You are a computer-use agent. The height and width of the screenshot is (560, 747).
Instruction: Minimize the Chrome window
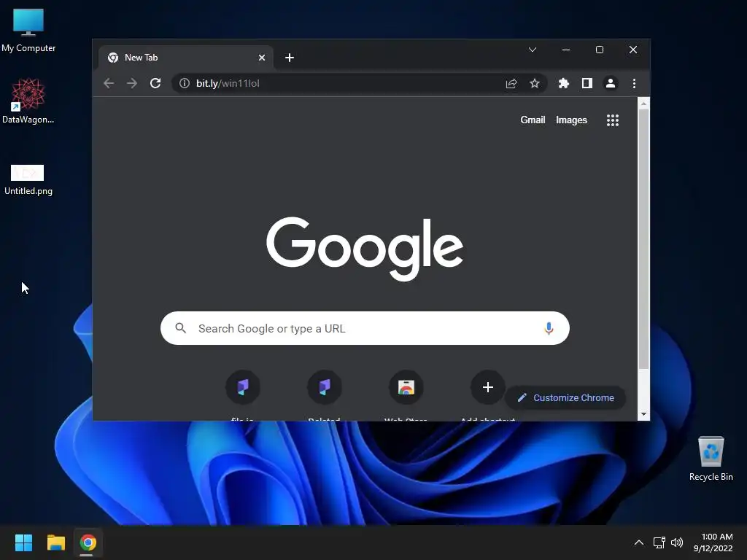coord(566,50)
